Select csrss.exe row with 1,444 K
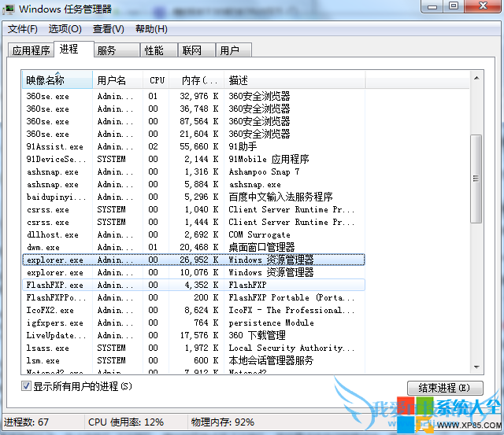 coord(194,222)
